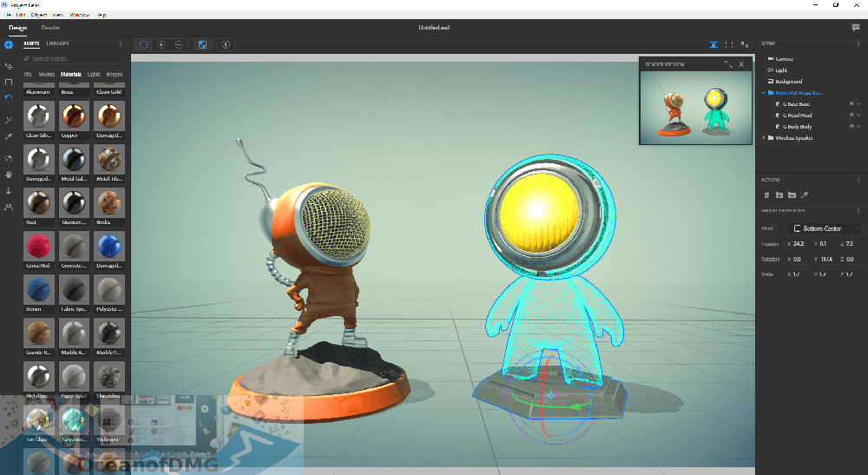The width and height of the screenshot is (868, 475).
Task: Click the delete trash icon in Actions
Action: pos(766,195)
